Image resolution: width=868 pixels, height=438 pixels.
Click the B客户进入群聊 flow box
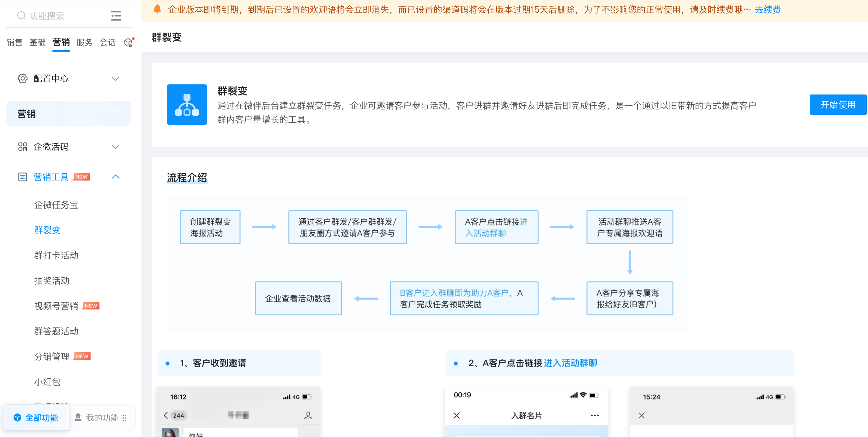coord(464,298)
